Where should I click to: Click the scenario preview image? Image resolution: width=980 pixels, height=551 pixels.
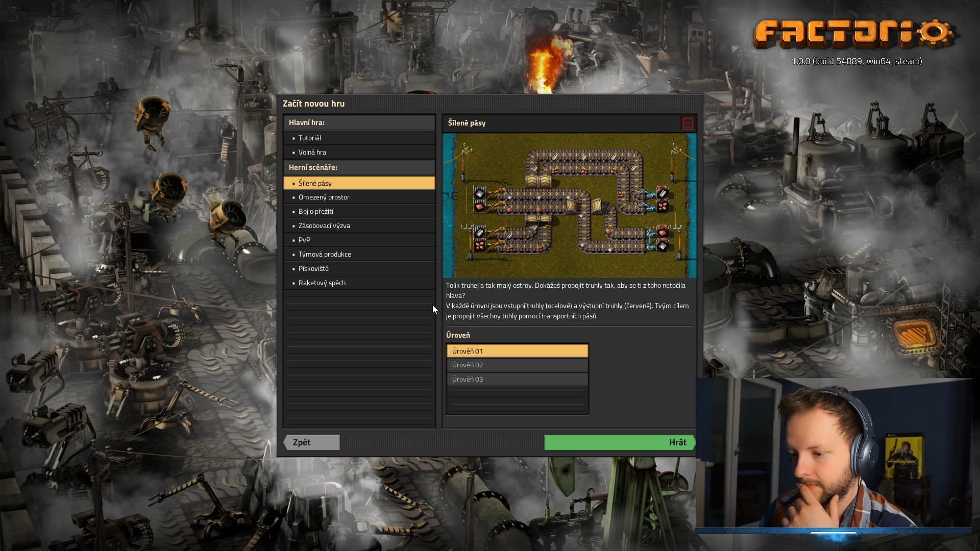(569, 206)
